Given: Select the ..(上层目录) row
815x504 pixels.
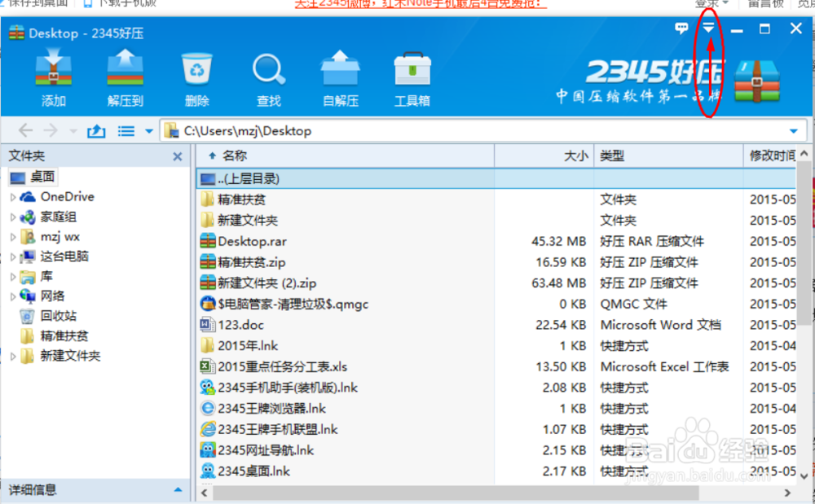Looking at the screenshot, I should coord(496,178).
